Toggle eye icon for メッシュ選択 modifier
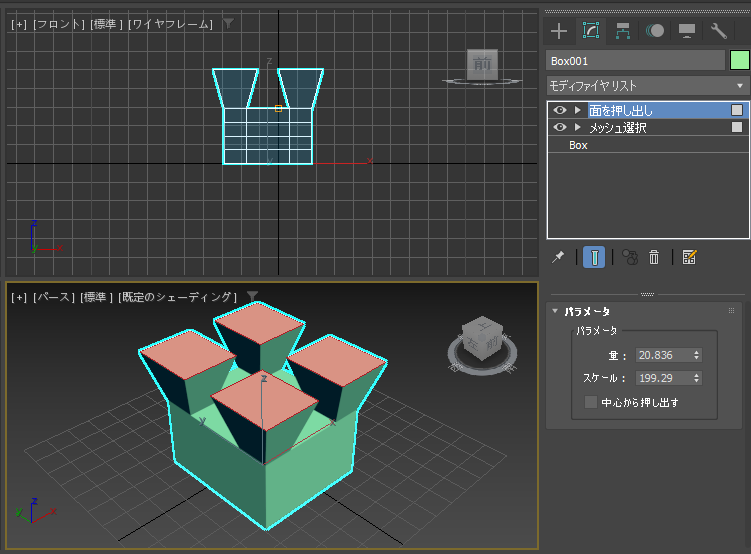The image size is (751, 554). (560, 127)
